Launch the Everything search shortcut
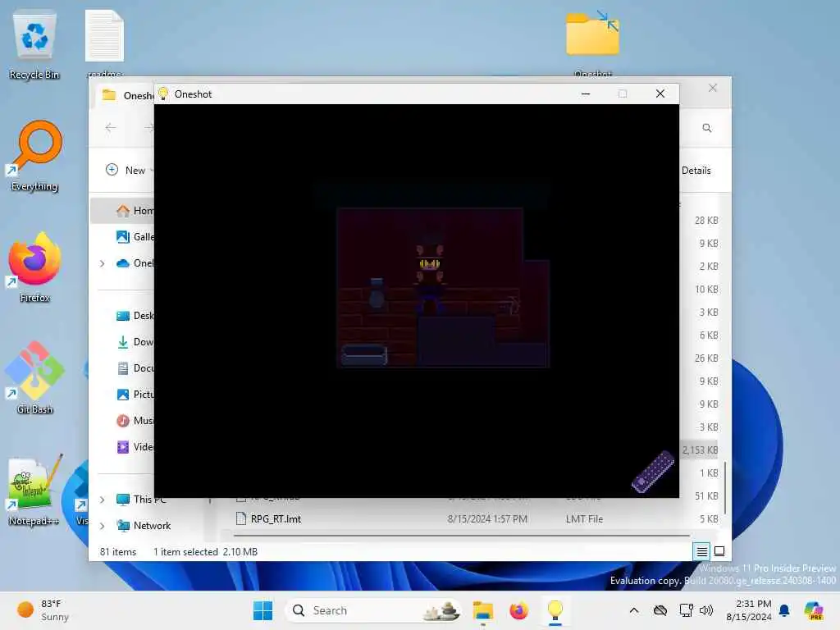The image size is (840, 630). [x=34, y=155]
